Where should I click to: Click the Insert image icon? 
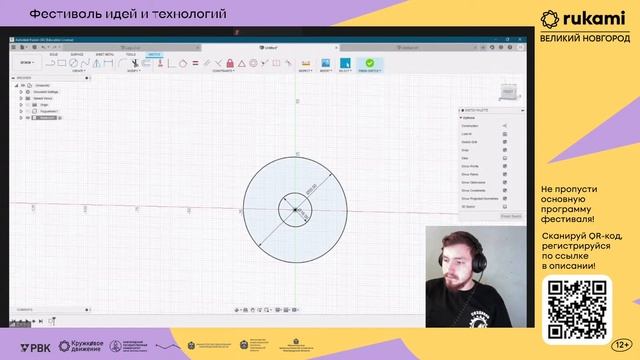325,63
